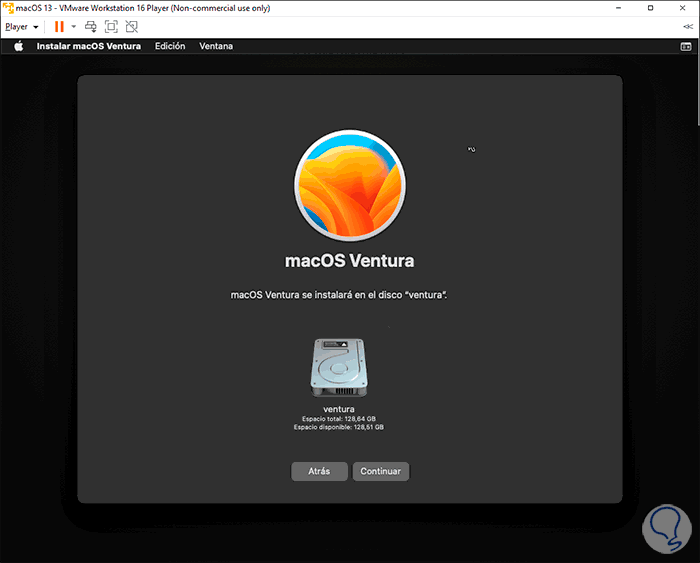
Task: Click the VMware Player icon in the title bar
Action: tap(8, 8)
